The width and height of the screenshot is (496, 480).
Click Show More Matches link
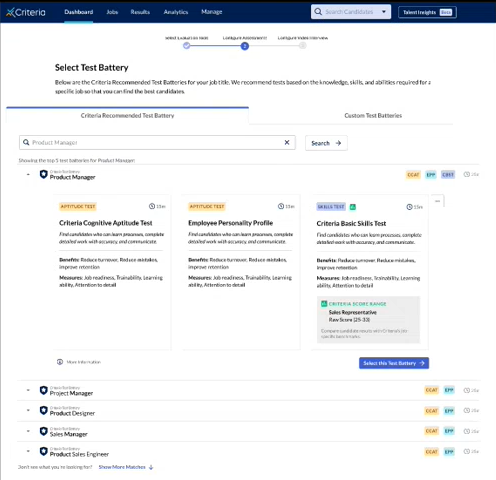click(126, 467)
